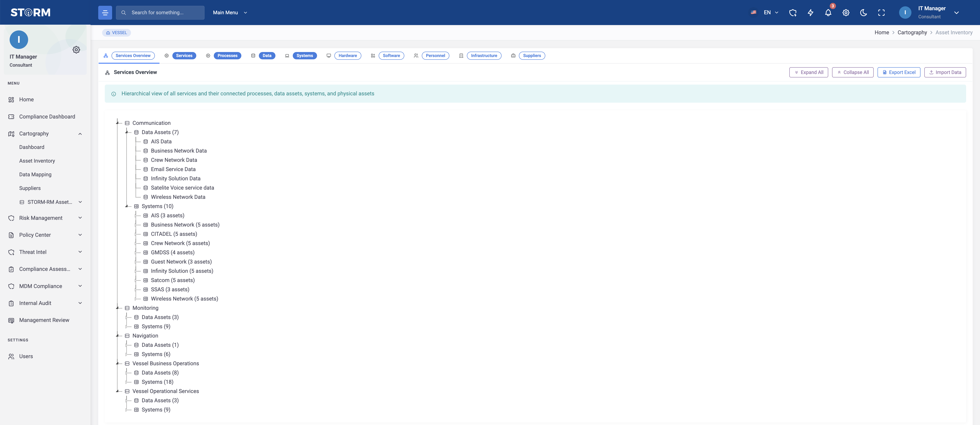
Task: Open the Main Menu dropdown
Action: [x=230, y=13]
